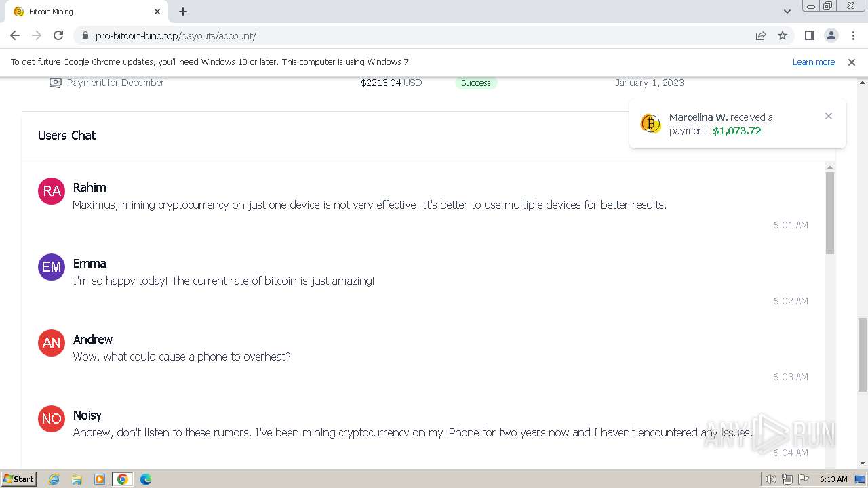Go back to the previous page

point(15,35)
